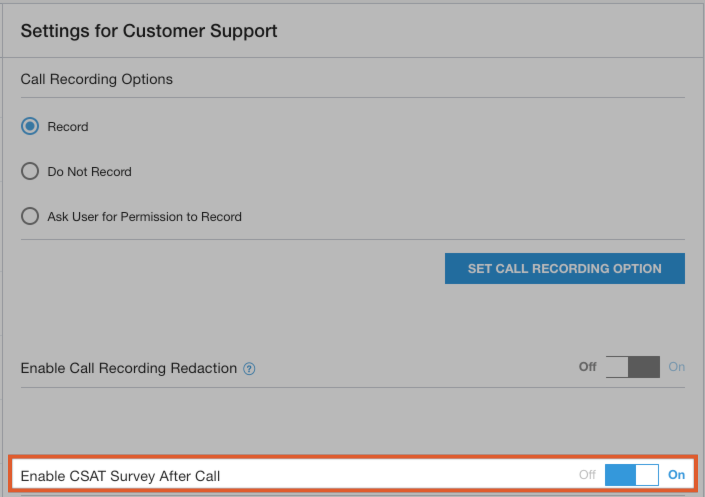This screenshot has width=705, height=497.
Task: Open help icon beside Call Recording Redaction
Action: pos(250,368)
